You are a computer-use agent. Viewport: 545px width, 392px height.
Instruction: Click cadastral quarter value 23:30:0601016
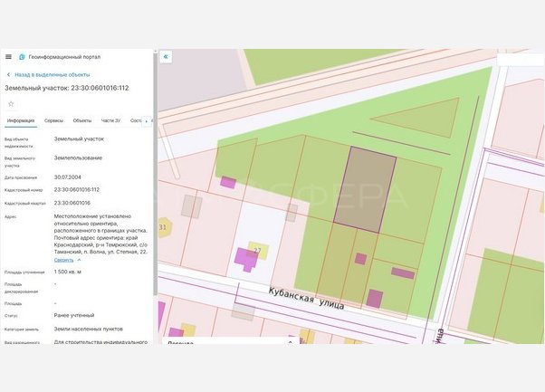click(x=72, y=203)
